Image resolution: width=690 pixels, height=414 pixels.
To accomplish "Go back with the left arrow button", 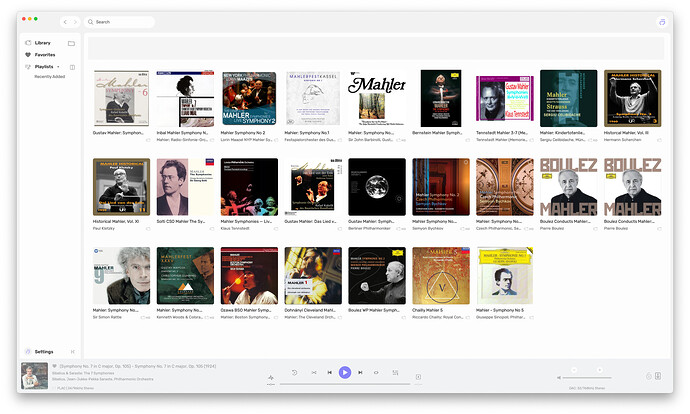I will [x=65, y=22].
